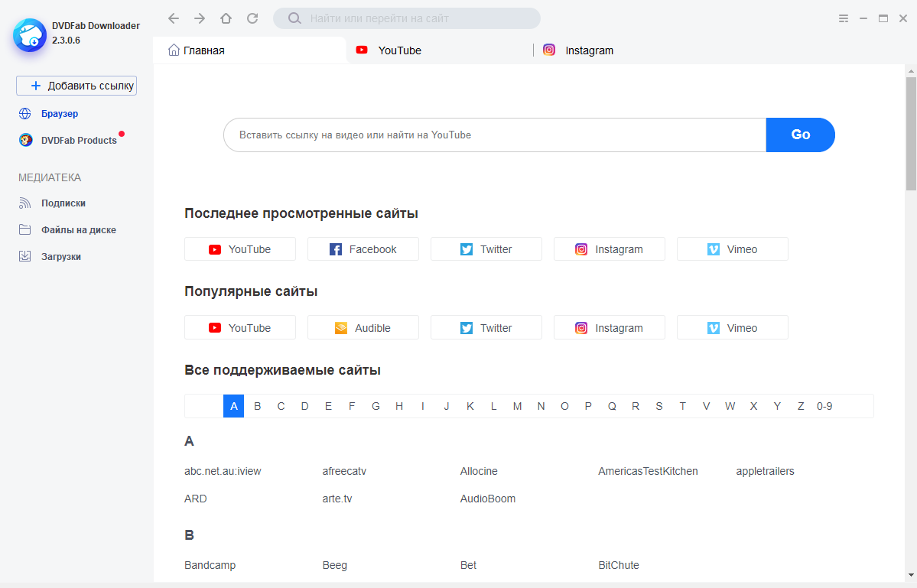Screen dimensions: 917x588
Task: Open the Bandcamp site link
Action: point(210,565)
